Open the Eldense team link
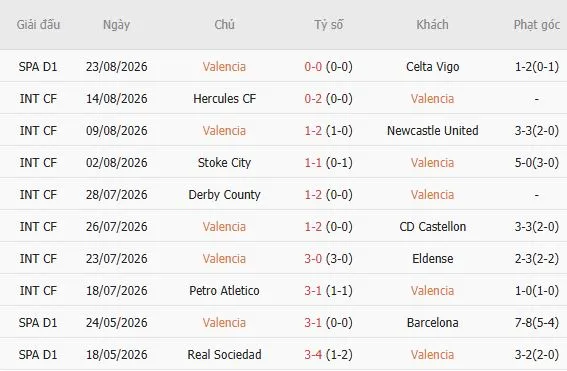Screen dimensions: 567x371 coord(432,259)
